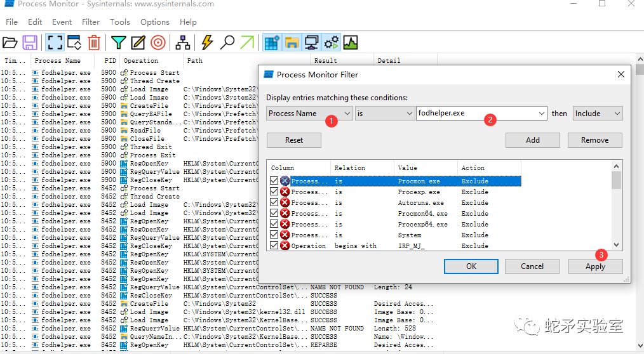Toggle Show Profiling Events icon
This screenshot has width=644, height=354.
[351, 43]
